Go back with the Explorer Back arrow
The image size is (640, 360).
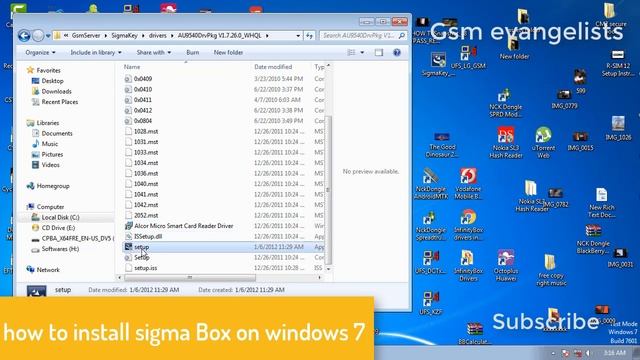click(24, 36)
